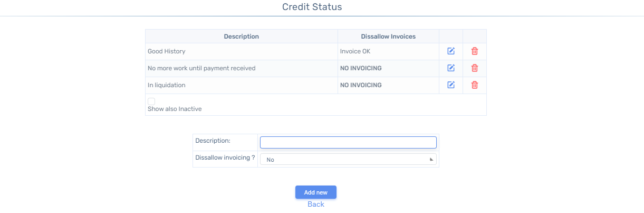Edit the No more work until payment row
Screen dimensions: 644x213
coord(451,68)
